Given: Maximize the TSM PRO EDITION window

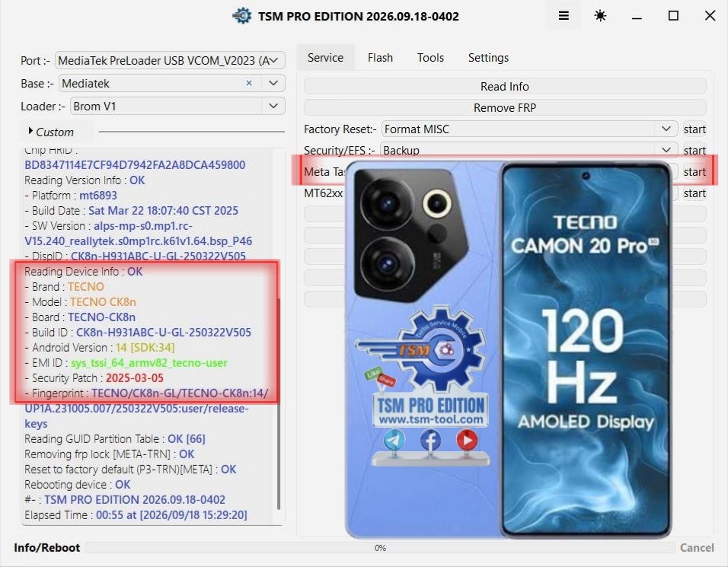Looking at the screenshot, I should [673, 16].
